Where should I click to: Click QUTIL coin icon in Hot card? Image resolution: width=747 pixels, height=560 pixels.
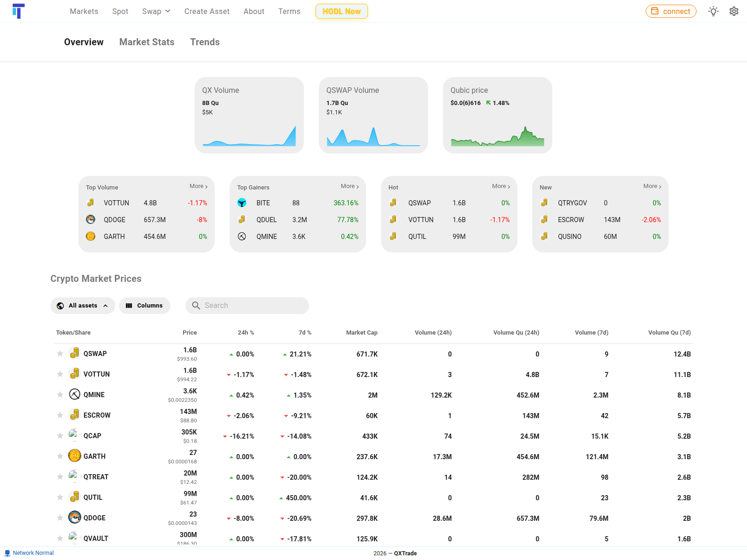pos(393,236)
